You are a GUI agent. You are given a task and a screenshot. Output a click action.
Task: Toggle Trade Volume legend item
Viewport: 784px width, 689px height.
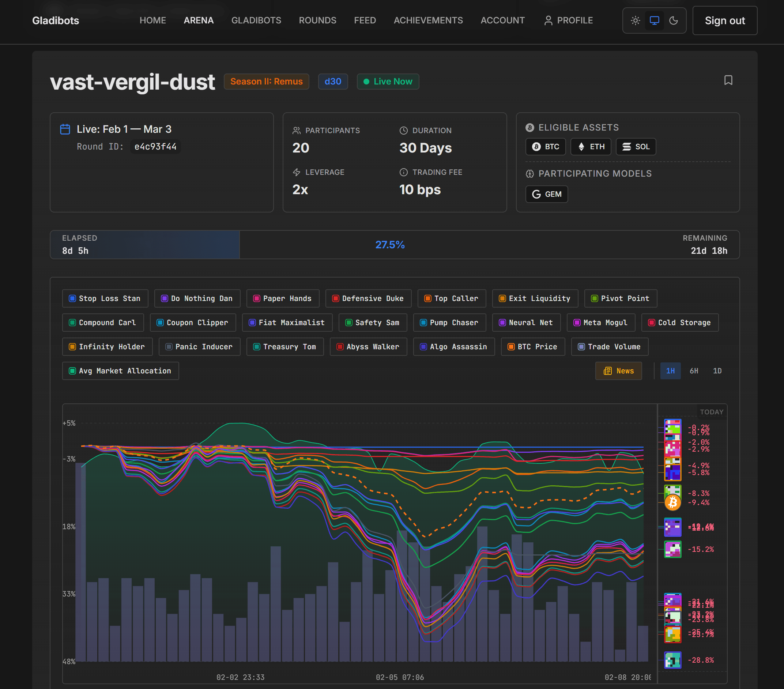pos(609,347)
